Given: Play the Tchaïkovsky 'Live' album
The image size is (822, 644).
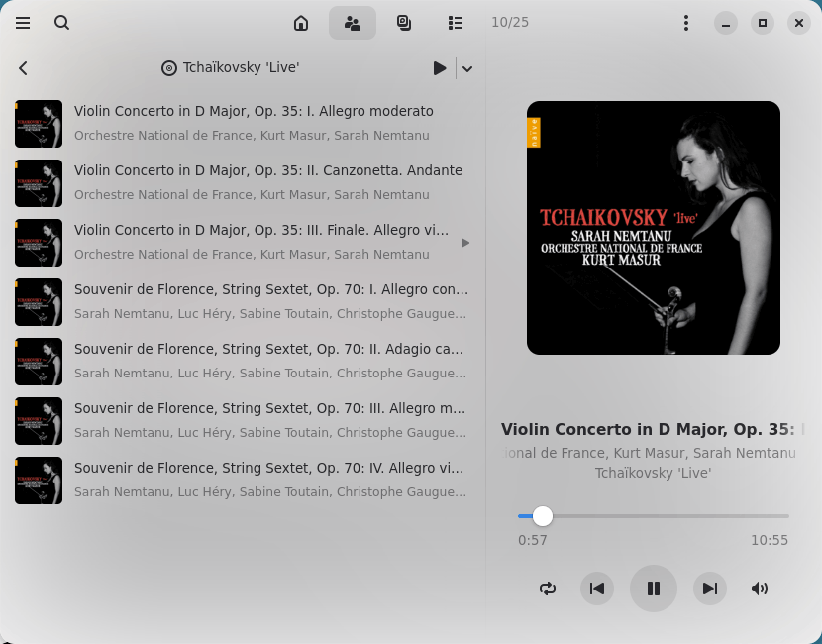Looking at the screenshot, I should (x=440, y=68).
